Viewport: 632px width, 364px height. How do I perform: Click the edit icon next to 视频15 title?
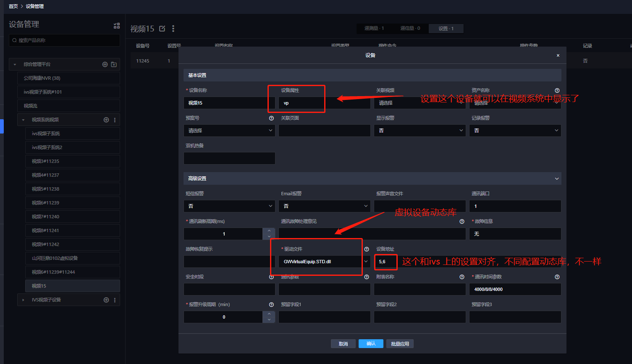162,29
